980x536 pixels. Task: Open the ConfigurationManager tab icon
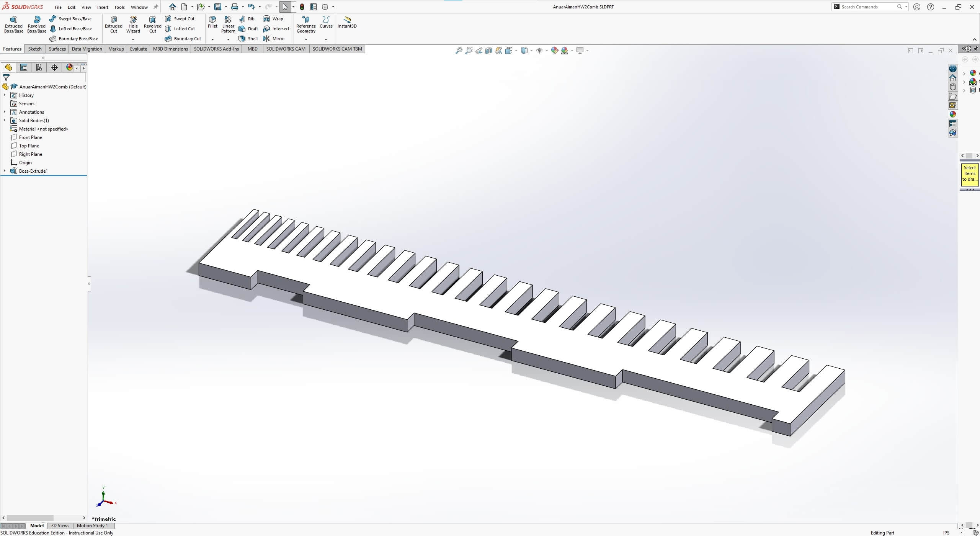point(39,67)
